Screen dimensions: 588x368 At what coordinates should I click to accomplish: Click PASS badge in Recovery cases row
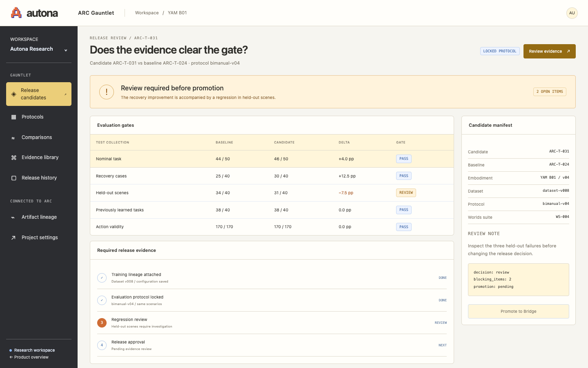pos(404,176)
